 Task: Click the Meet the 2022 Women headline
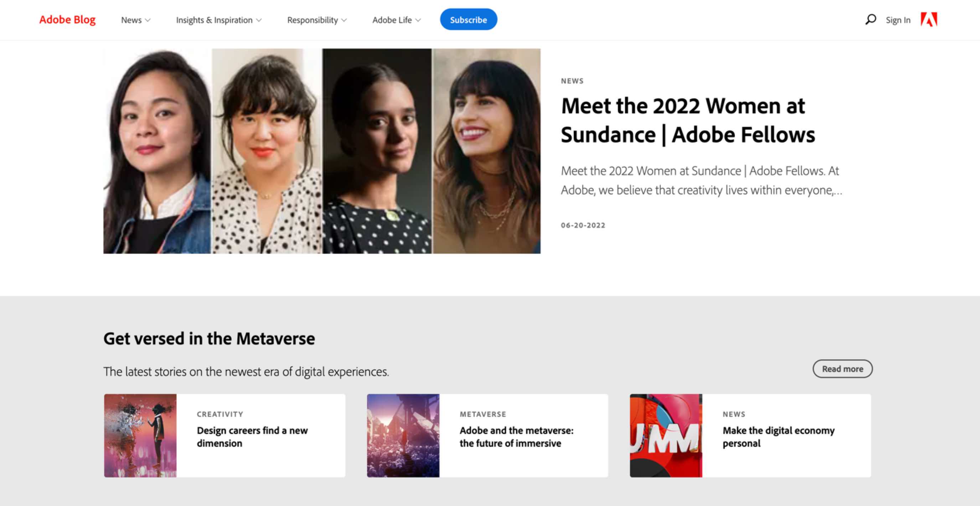[x=687, y=120]
